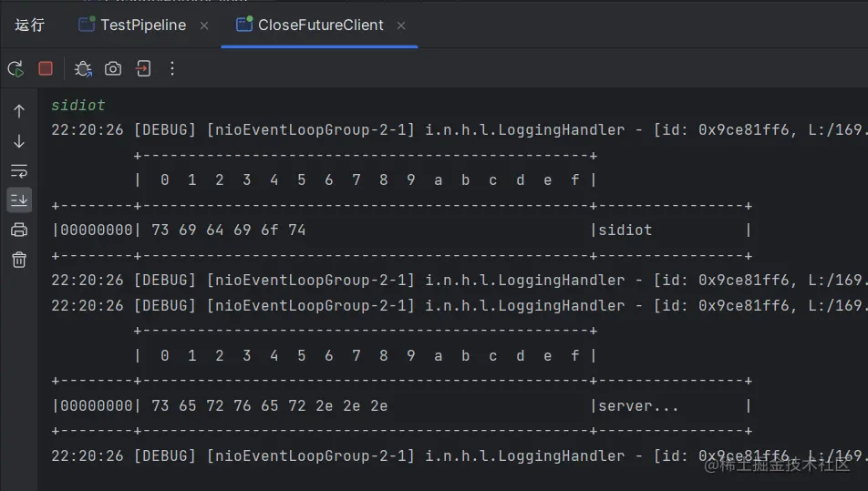The height and width of the screenshot is (491, 868).
Task: Clear all console output with trash icon
Action: (19, 260)
